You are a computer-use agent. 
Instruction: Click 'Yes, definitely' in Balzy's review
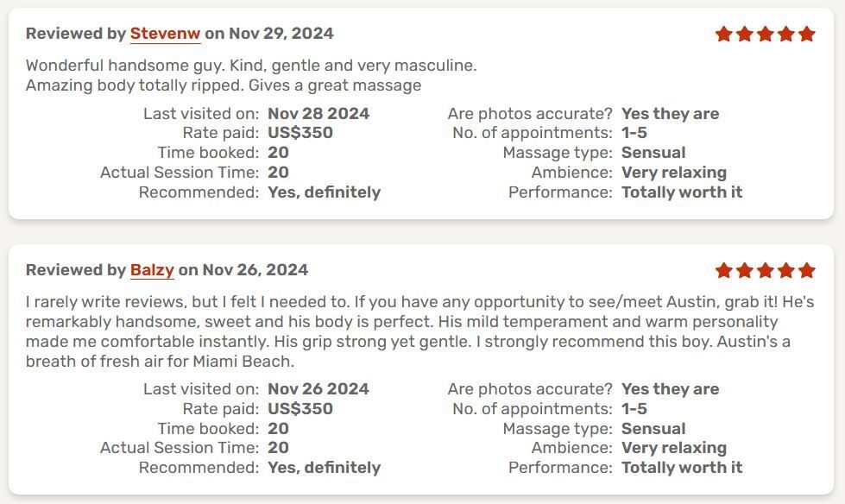pyautogui.click(x=324, y=468)
